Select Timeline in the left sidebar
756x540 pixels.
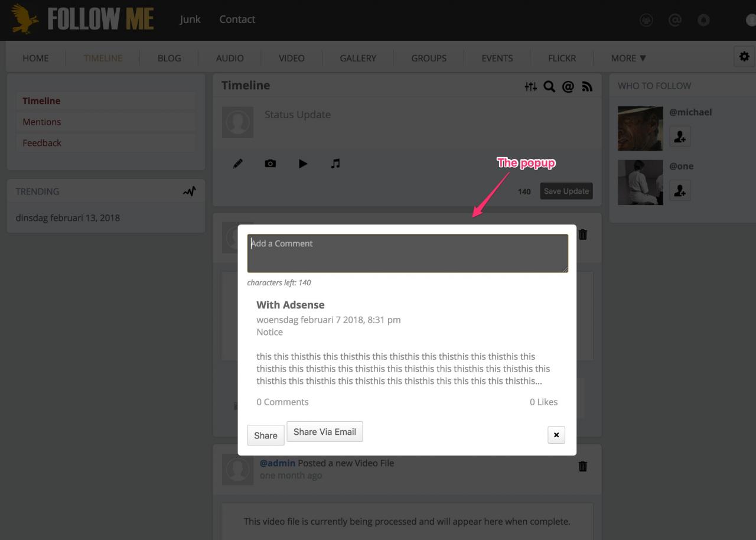[41, 101]
